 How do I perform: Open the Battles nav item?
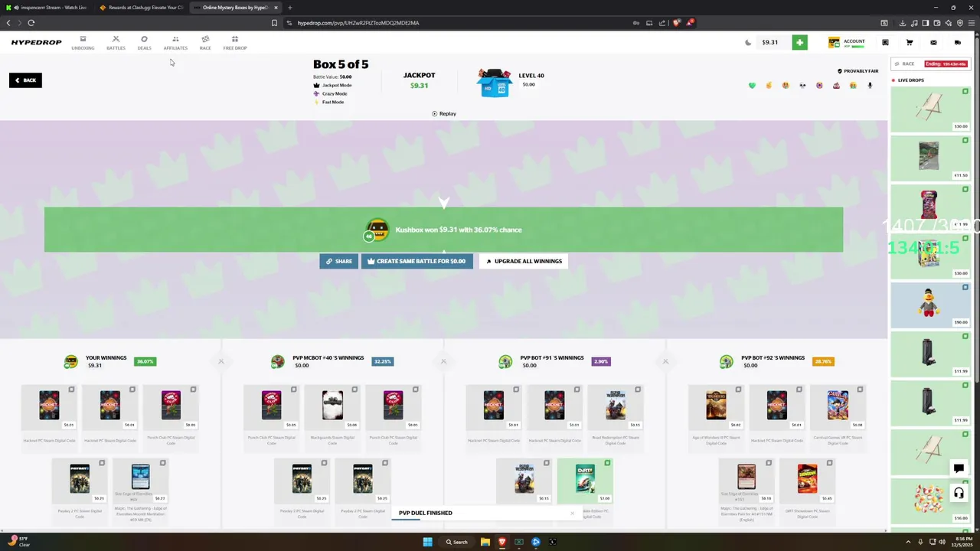116,43
